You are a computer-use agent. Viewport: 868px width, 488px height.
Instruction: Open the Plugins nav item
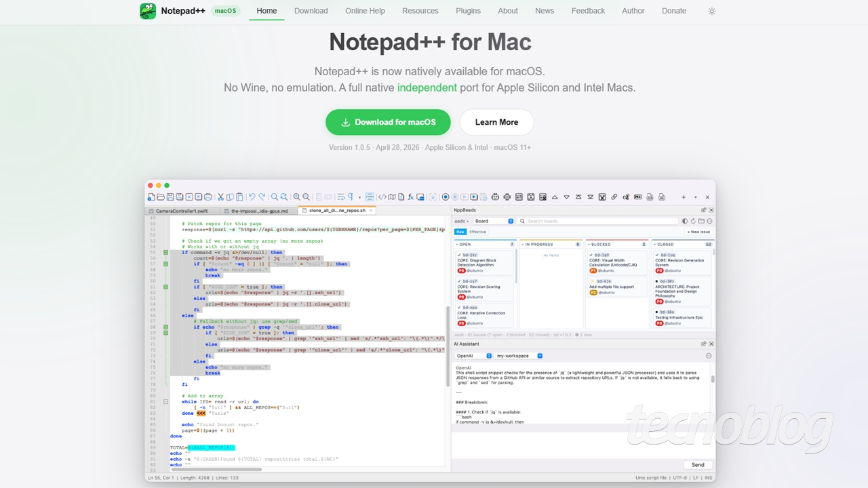468,11
